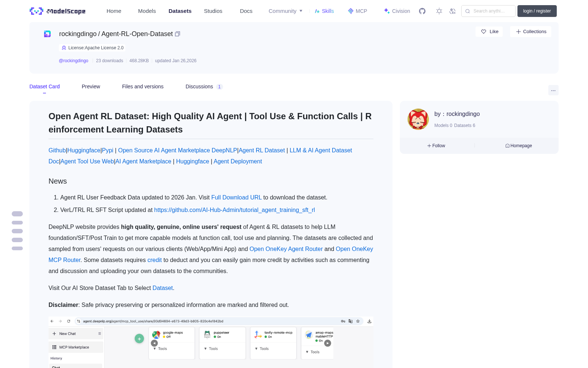Click the author name rockingdingo in sidebar
The width and height of the screenshot is (588, 368).
click(x=463, y=114)
